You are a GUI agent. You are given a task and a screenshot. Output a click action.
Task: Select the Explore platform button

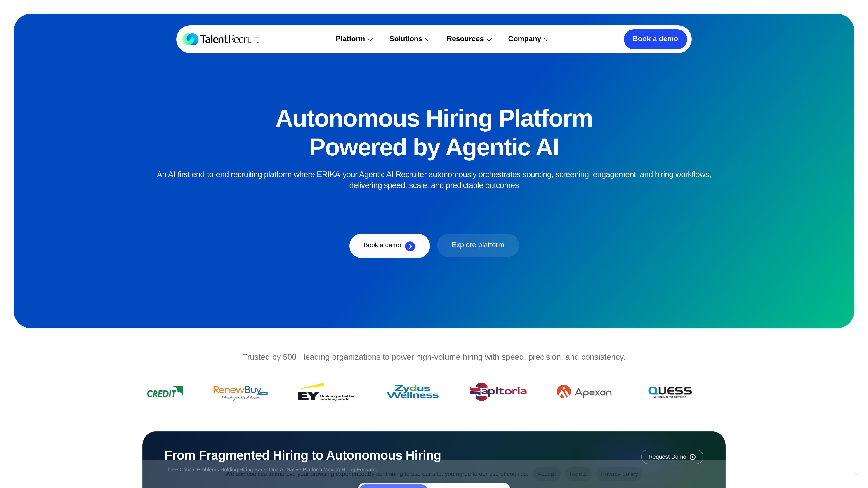(478, 245)
